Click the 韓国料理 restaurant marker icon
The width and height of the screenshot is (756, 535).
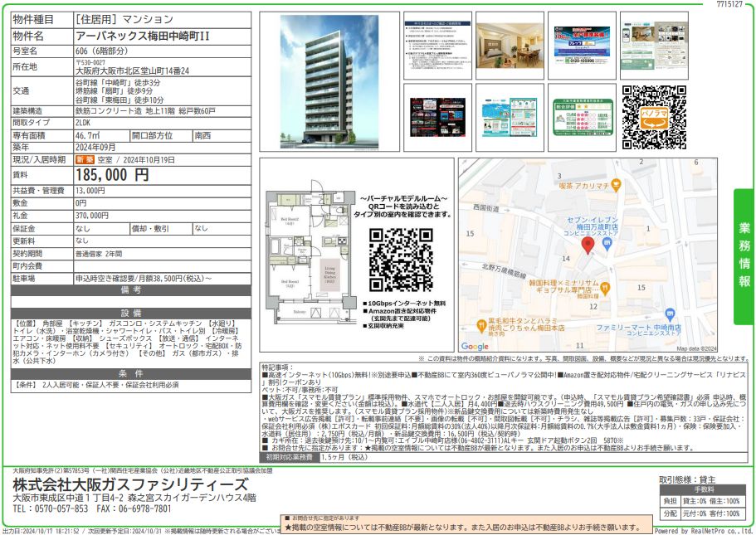pyautogui.click(x=605, y=288)
